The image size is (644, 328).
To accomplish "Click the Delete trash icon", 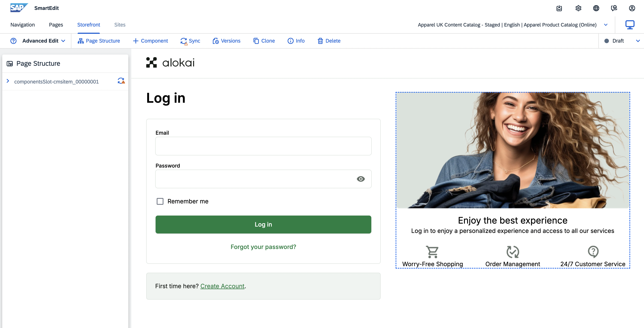I will (x=320, y=41).
